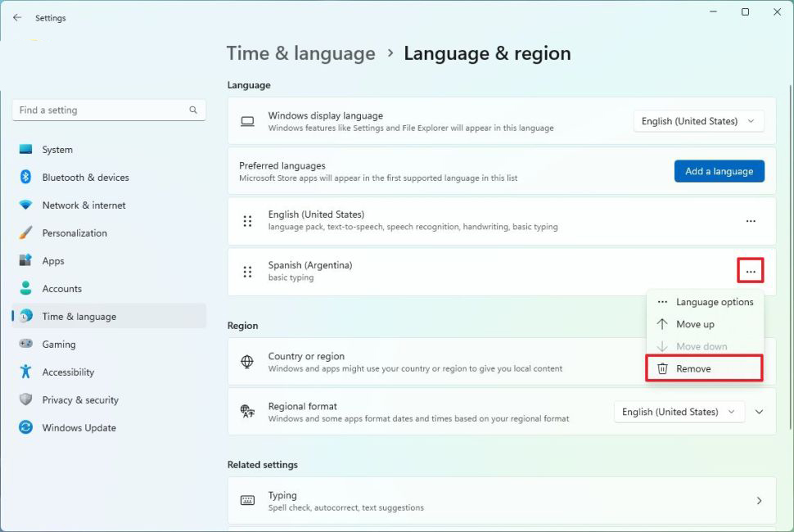
Task: Open the Typing settings chevron
Action: [759, 501]
